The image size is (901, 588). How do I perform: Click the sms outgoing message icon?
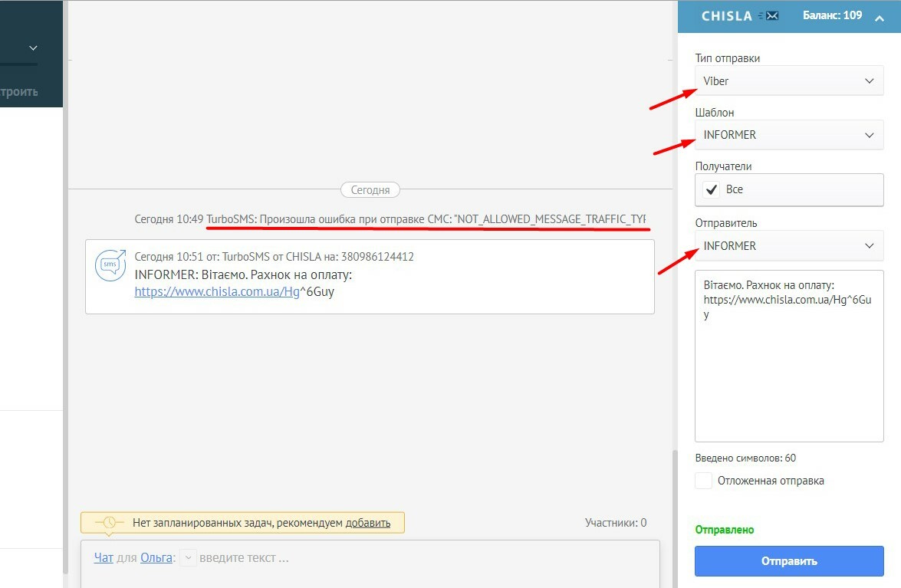pyautogui.click(x=110, y=265)
